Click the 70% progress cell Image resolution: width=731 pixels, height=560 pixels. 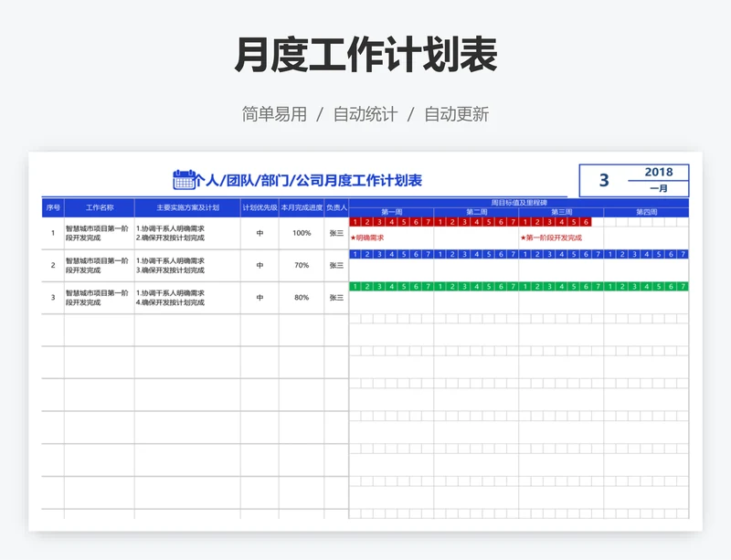pos(302,265)
